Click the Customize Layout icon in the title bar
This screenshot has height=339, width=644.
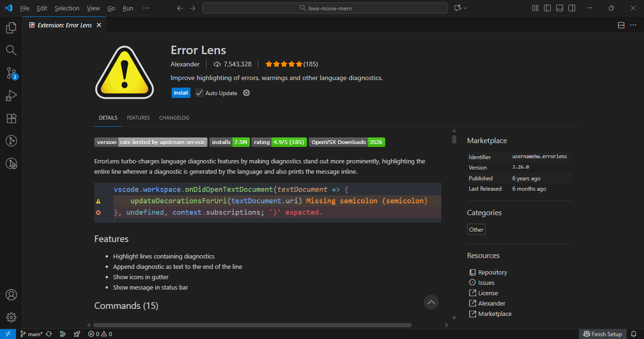tap(535, 8)
